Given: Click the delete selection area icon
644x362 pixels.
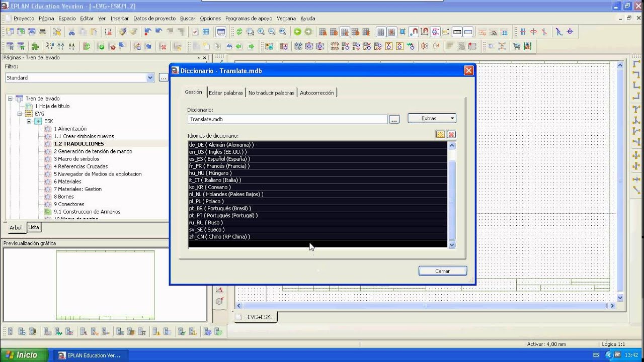Looking at the screenshot, I should pyautogui.click(x=108, y=32).
